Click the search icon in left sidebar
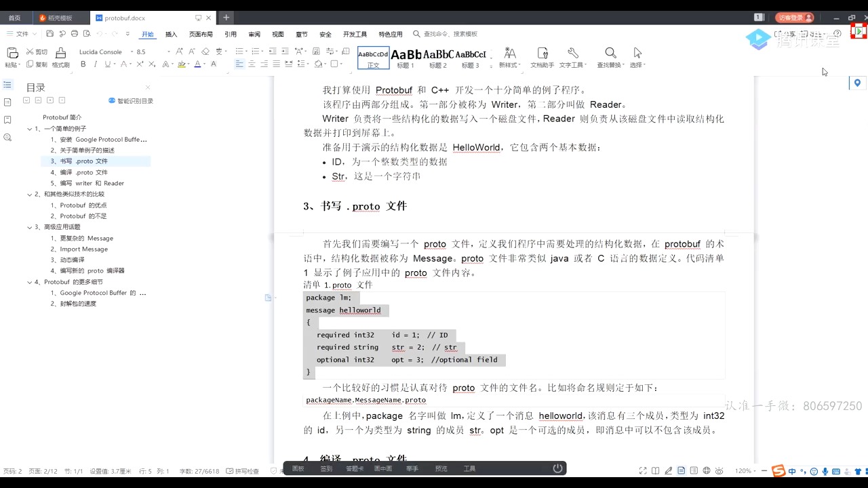The width and height of the screenshot is (868, 488). click(x=7, y=138)
